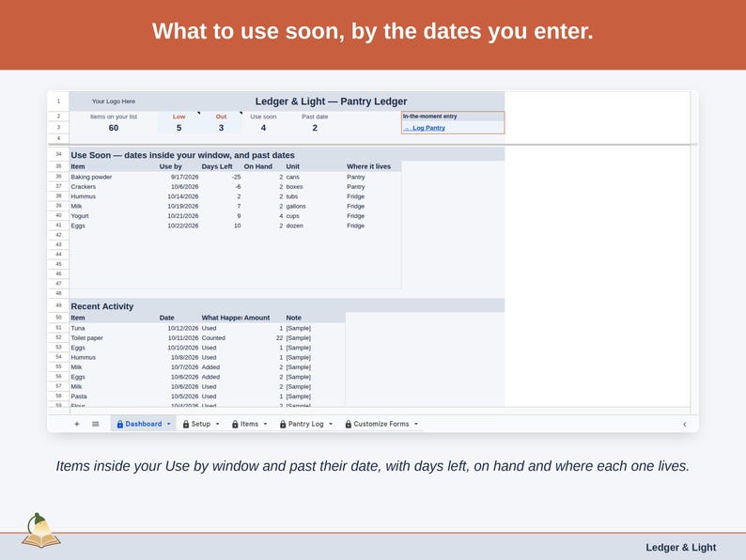746x560 pixels.
Task: Select the Hummus cell in Use Soon
Action: [114, 196]
